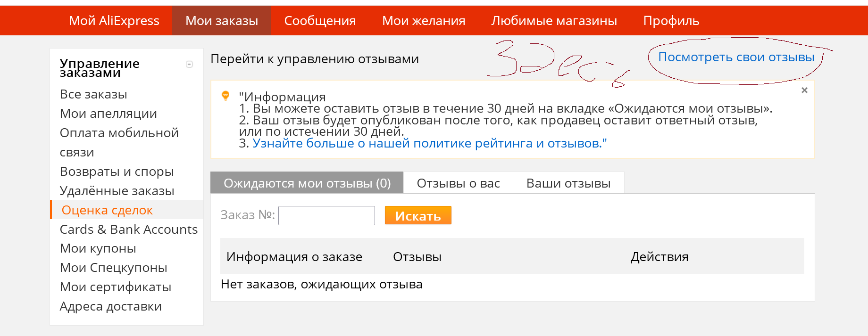Open the Мой AliExpress menu item

[x=114, y=21]
